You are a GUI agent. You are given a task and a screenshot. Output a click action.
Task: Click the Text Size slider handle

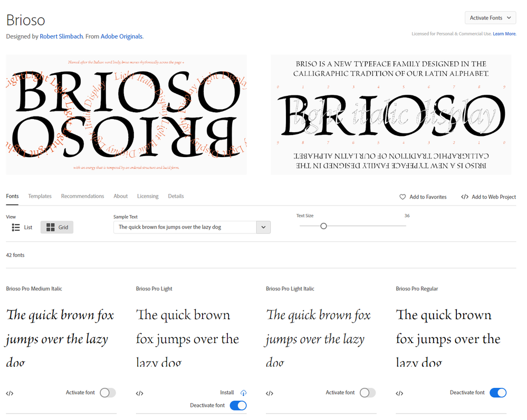[x=324, y=226]
